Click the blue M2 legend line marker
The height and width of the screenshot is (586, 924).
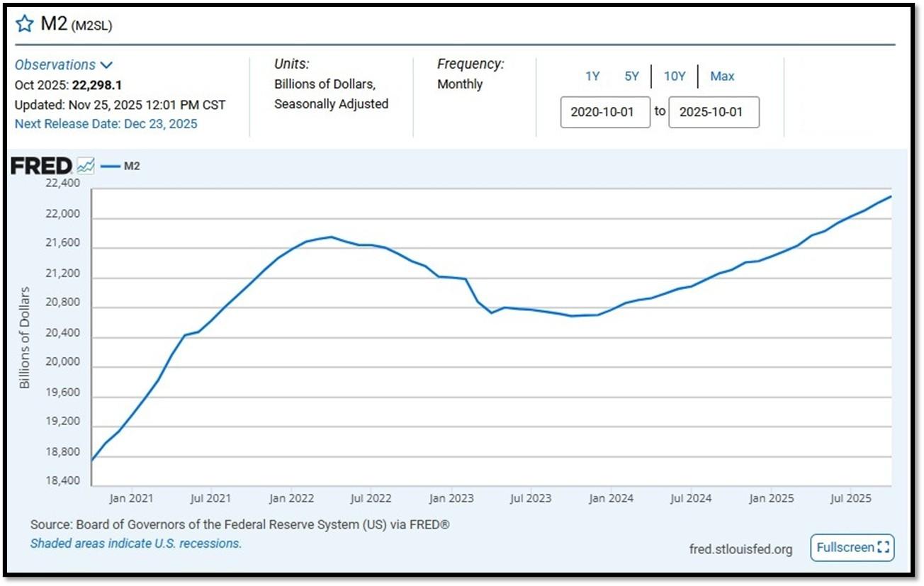pos(110,167)
